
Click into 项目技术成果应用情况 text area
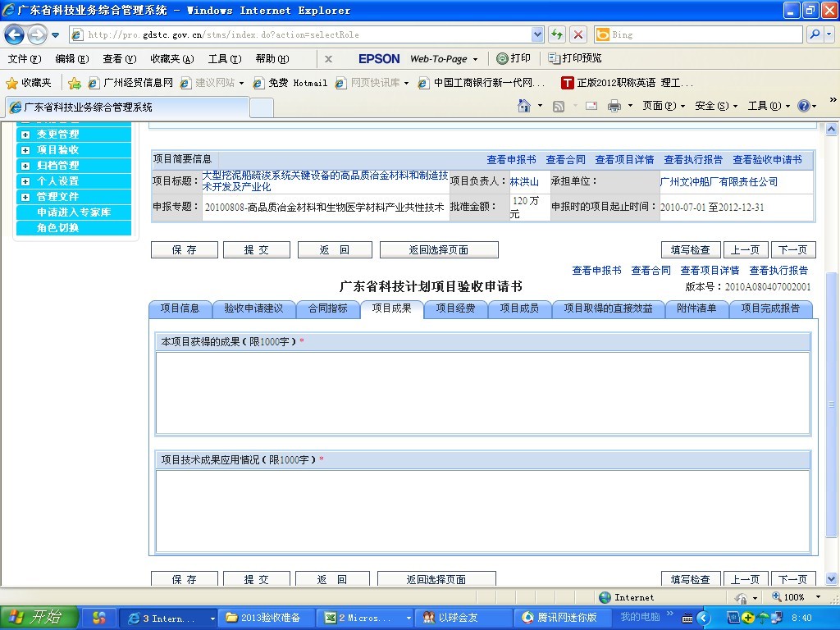point(482,511)
